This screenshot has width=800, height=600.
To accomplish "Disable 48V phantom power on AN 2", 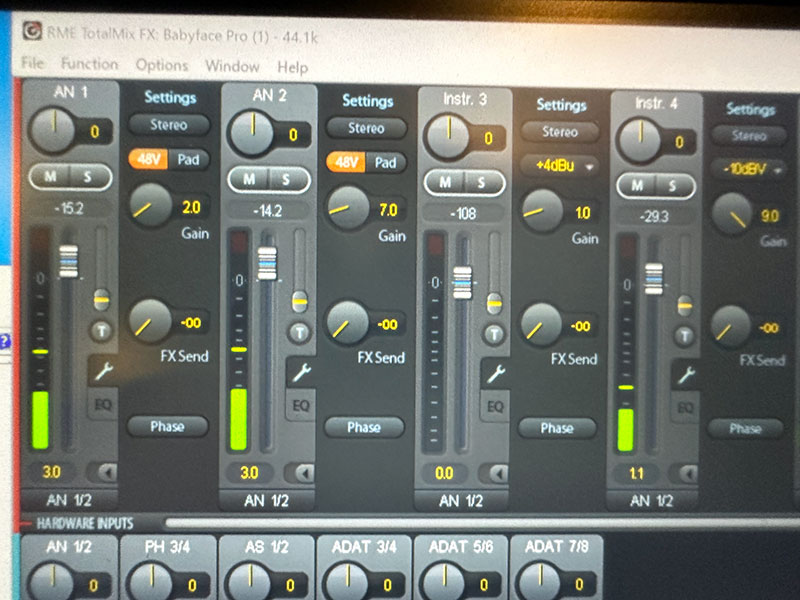I will point(346,163).
